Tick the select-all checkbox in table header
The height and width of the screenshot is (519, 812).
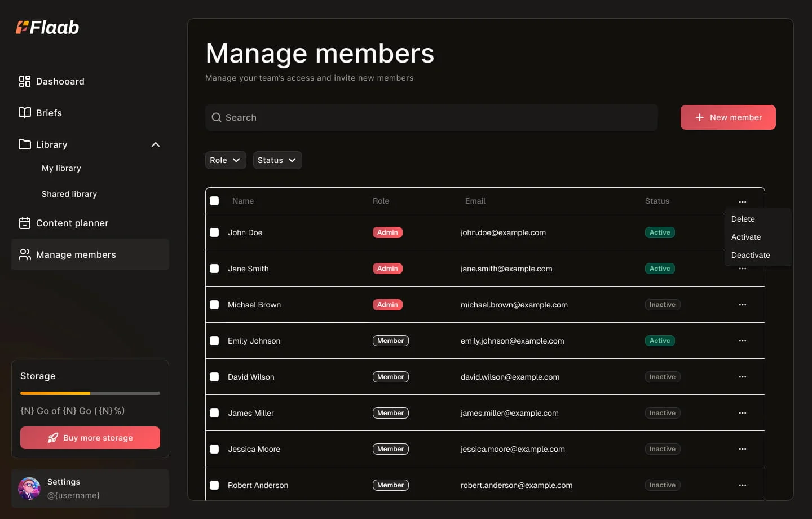(x=214, y=201)
